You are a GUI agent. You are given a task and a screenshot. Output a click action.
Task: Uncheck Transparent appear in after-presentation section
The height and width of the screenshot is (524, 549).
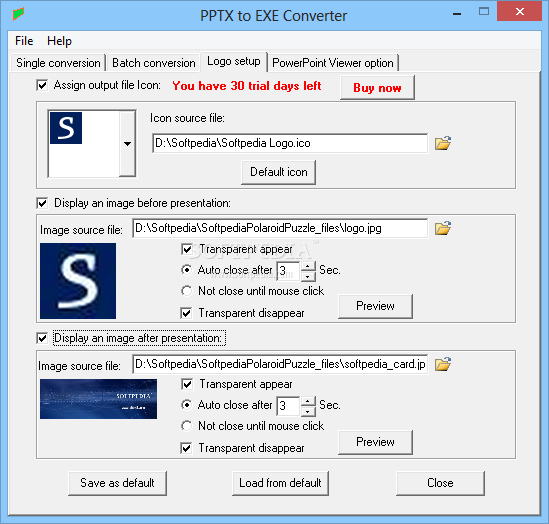click(187, 384)
